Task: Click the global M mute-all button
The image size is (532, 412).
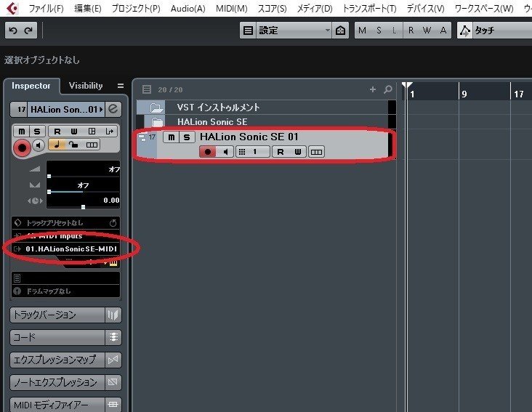Action: click(363, 31)
